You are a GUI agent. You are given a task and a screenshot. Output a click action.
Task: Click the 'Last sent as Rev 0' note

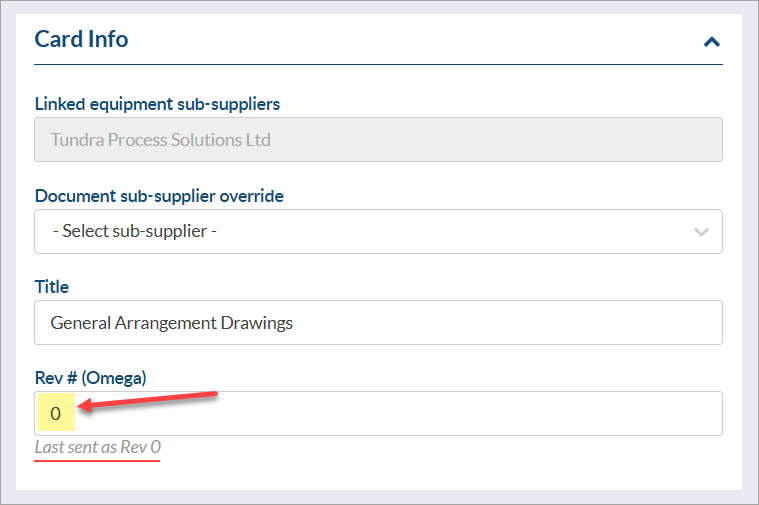coord(98,447)
